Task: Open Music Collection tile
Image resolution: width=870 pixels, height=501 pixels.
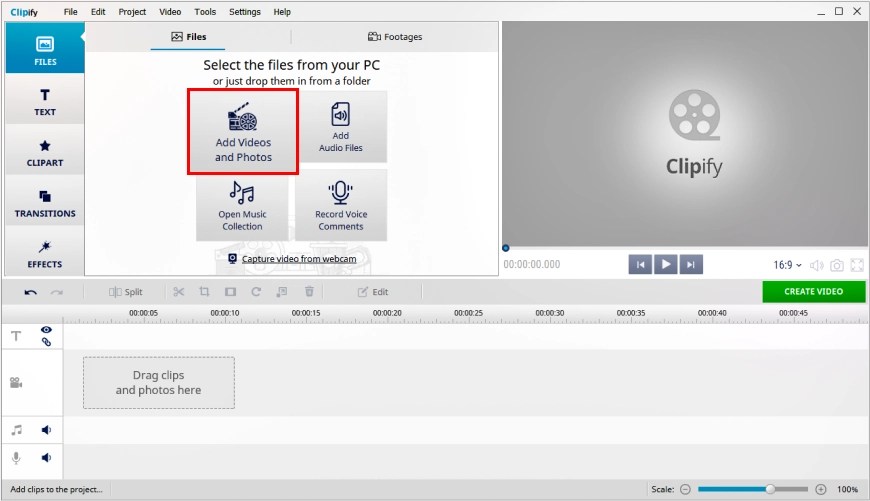Action: tap(242, 205)
